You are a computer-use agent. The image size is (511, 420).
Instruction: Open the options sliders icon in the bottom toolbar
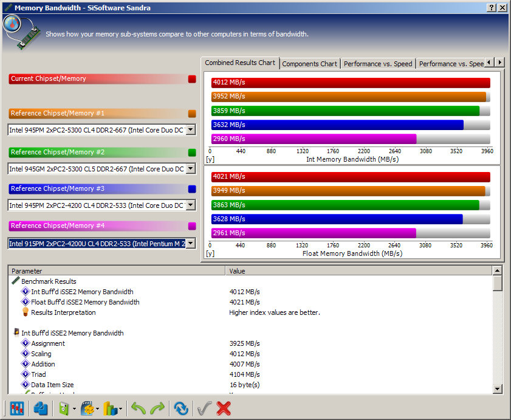[16, 408]
